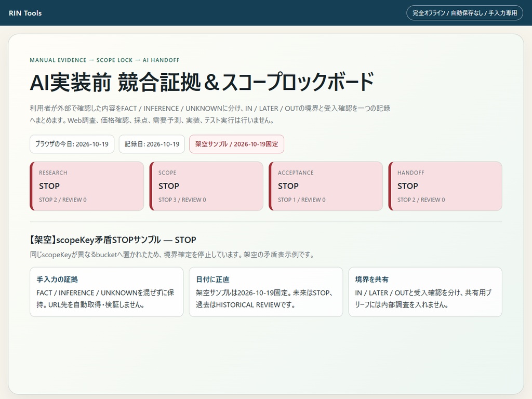Click the 【架空】scopeKey矛盾STOPサンプル — STOP heading
532x399 pixels.
113,240
